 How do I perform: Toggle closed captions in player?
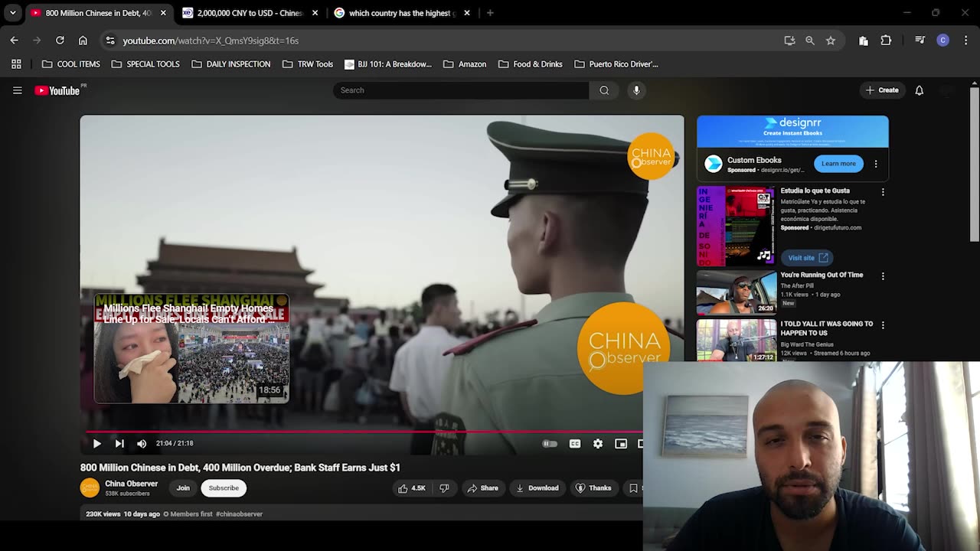pyautogui.click(x=575, y=444)
